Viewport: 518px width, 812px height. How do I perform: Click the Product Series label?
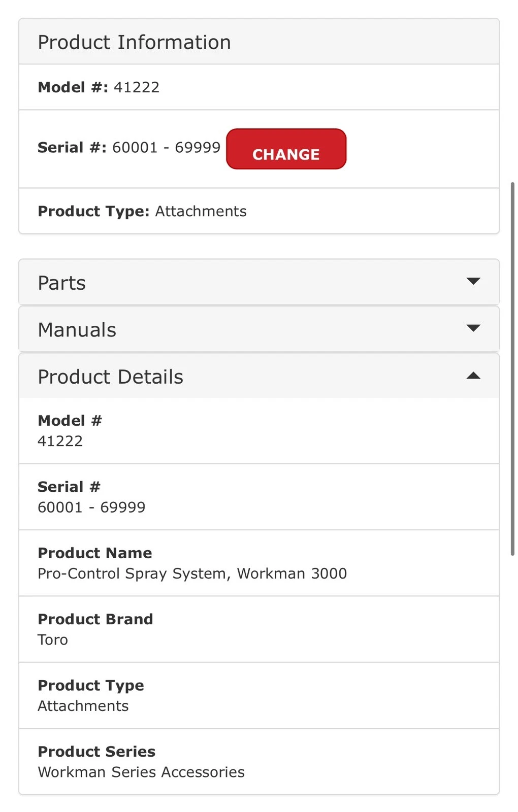tap(96, 751)
